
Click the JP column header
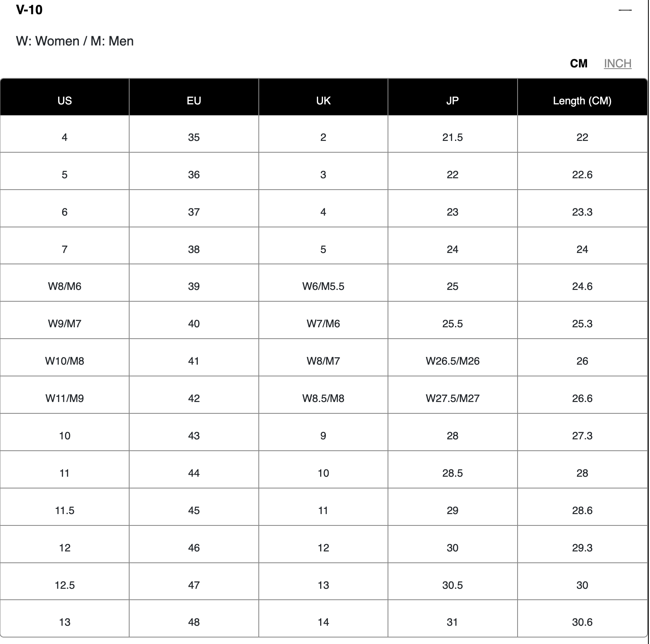point(453,101)
